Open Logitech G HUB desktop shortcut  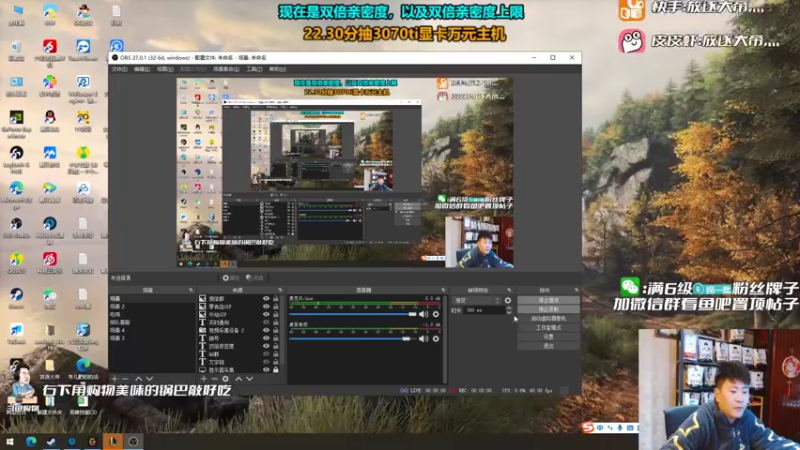[16, 159]
